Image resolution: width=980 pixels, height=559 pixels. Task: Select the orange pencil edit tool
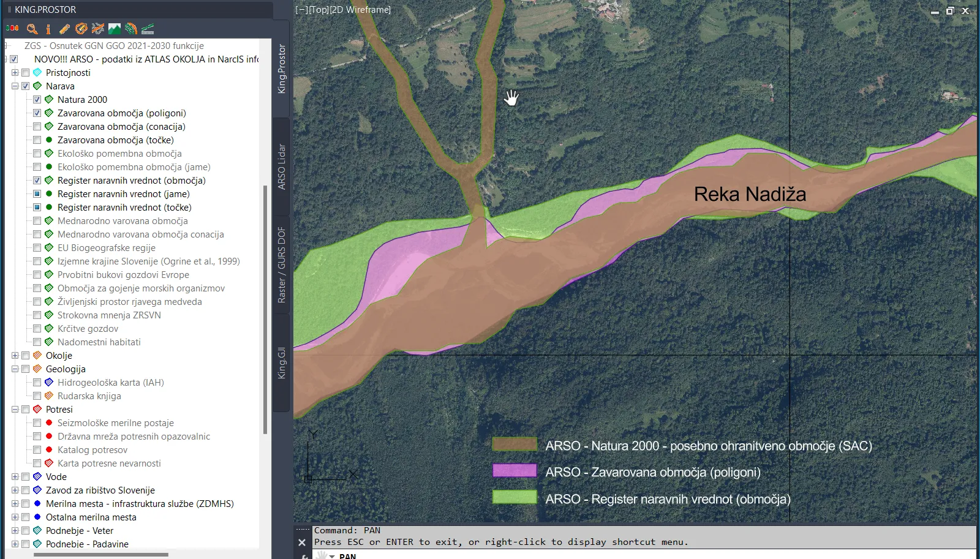(x=64, y=29)
